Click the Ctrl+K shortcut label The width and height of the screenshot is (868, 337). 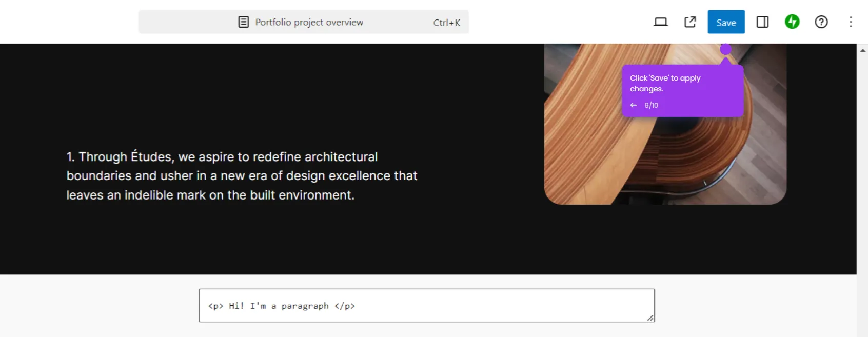click(x=447, y=23)
